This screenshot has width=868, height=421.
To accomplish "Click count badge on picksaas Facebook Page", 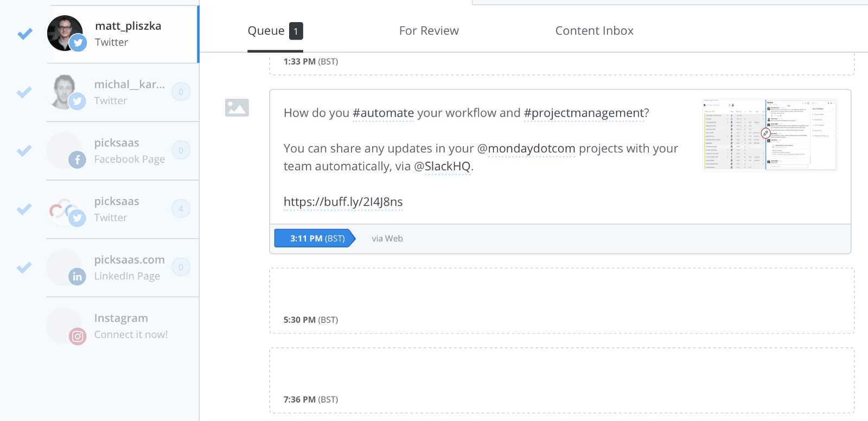I will [x=181, y=150].
